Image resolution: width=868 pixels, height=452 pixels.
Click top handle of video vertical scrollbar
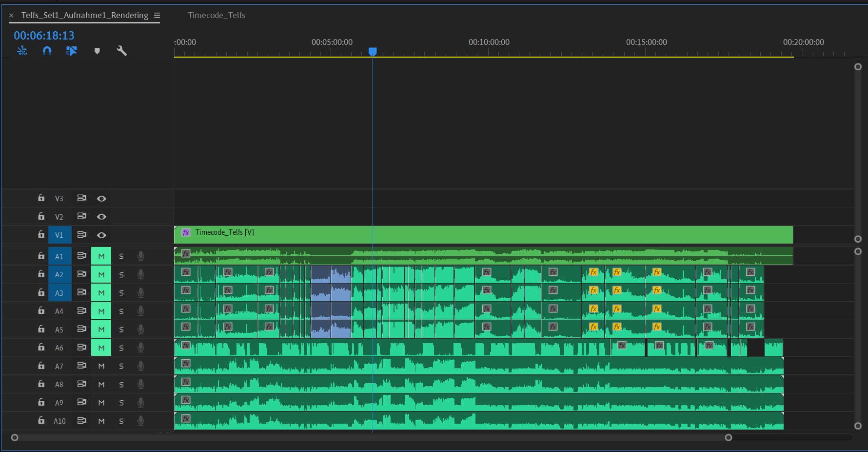tap(858, 66)
